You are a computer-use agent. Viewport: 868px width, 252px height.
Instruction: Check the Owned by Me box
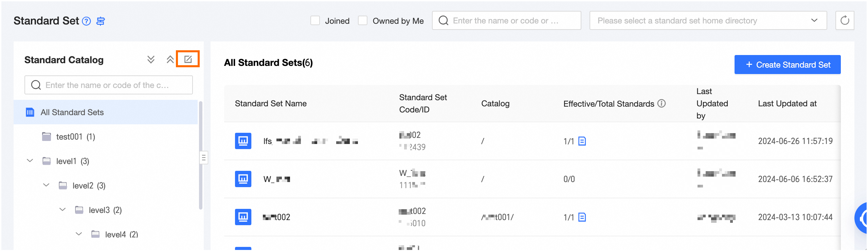[363, 21]
